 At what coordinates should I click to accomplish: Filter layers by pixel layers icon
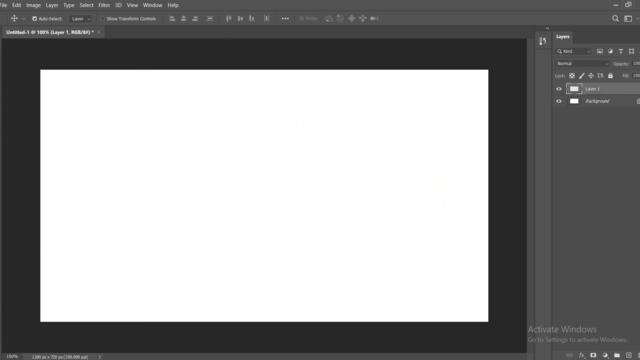(600, 51)
